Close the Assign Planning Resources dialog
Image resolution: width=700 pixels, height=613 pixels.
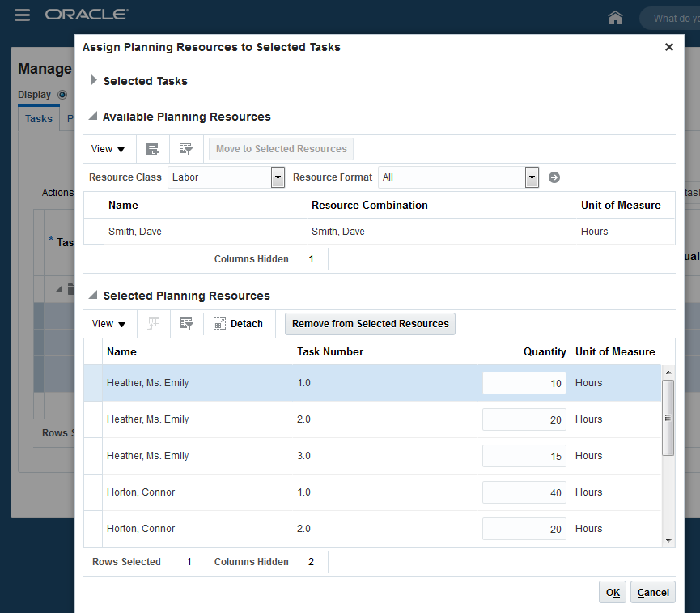tap(669, 47)
